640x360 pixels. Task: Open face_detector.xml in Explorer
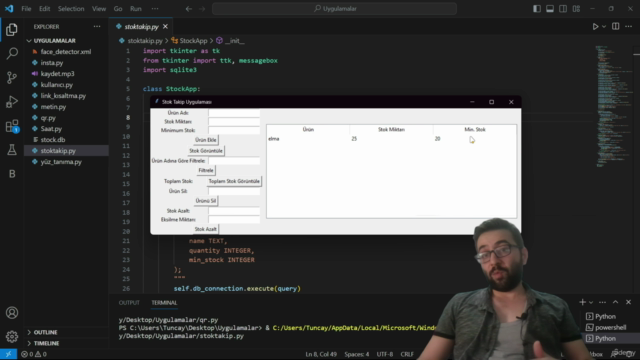[x=66, y=52]
